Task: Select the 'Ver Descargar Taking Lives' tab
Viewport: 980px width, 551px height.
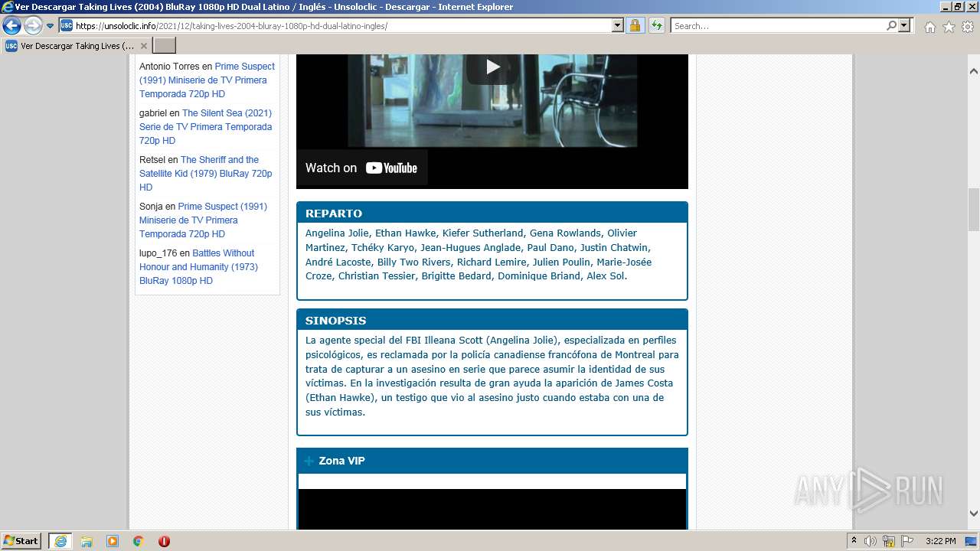Action: (x=77, y=46)
